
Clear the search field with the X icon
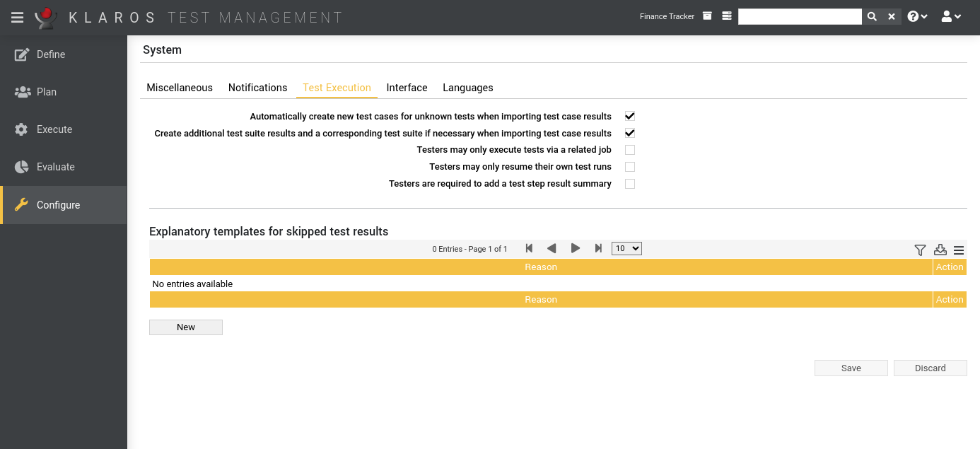click(891, 16)
